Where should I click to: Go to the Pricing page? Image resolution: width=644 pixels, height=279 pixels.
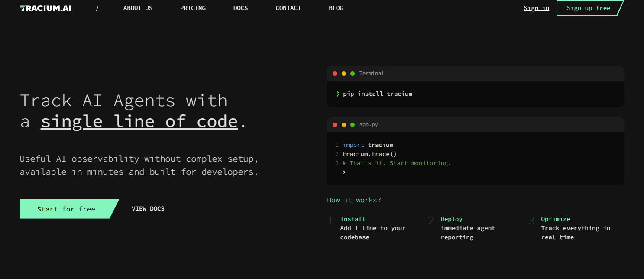pos(193,8)
